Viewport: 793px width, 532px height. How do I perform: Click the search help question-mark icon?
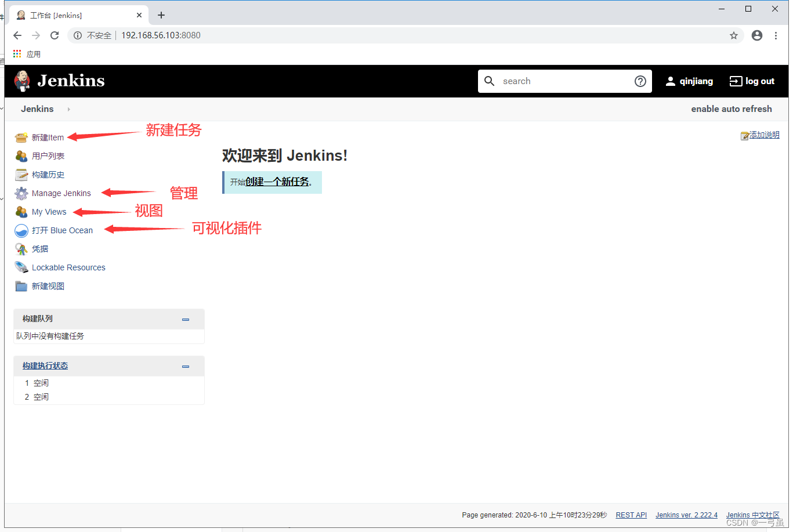(x=640, y=81)
